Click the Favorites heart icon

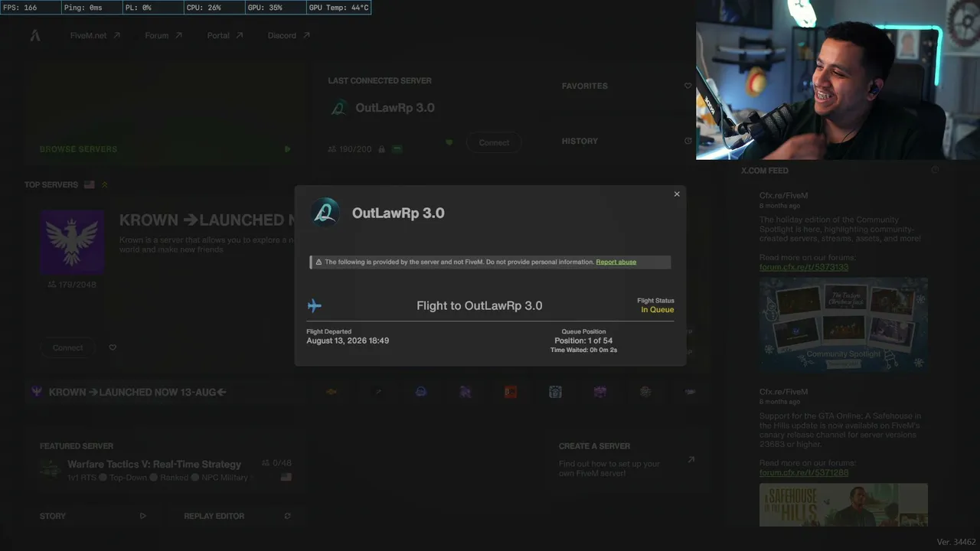(688, 86)
